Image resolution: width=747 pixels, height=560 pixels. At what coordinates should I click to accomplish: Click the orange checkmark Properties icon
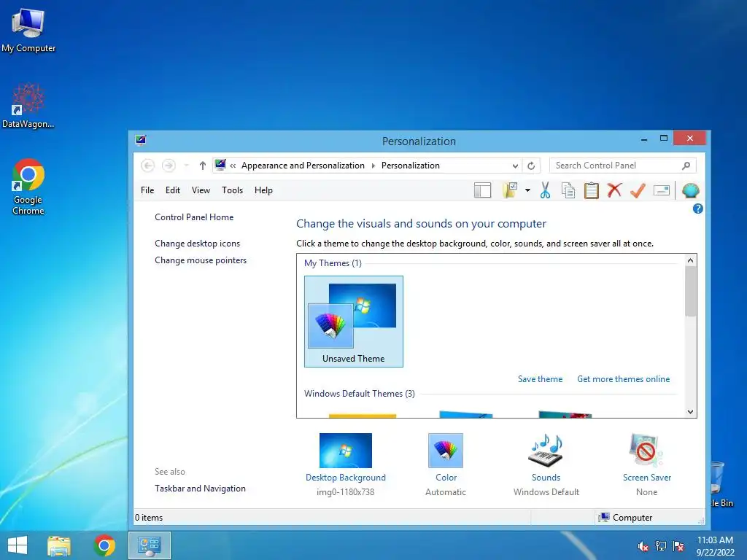pyautogui.click(x=638, y=190)
